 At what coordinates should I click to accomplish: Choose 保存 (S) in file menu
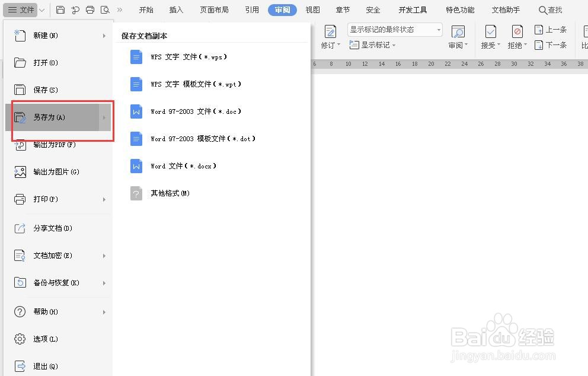tap(58, 90)
